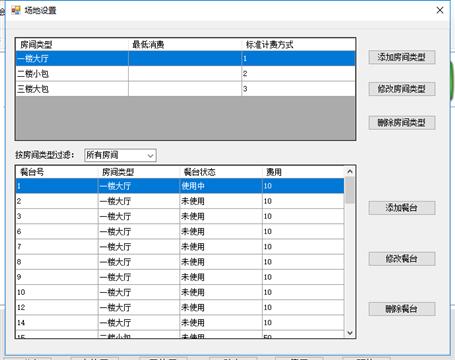Screen dimensions: 455x360
Task: Select the 三楼大包 room type row
Action: coord(186,89)
